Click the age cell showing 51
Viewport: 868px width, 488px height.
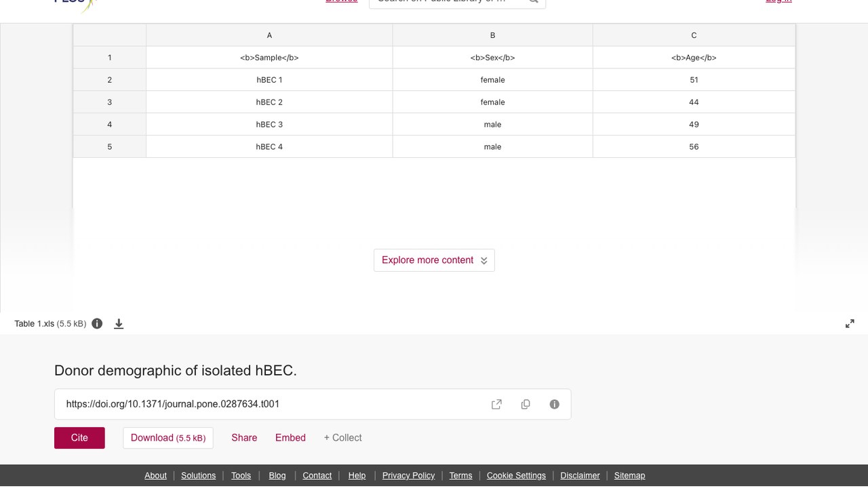pyautogui.click(x=694, y=80)
